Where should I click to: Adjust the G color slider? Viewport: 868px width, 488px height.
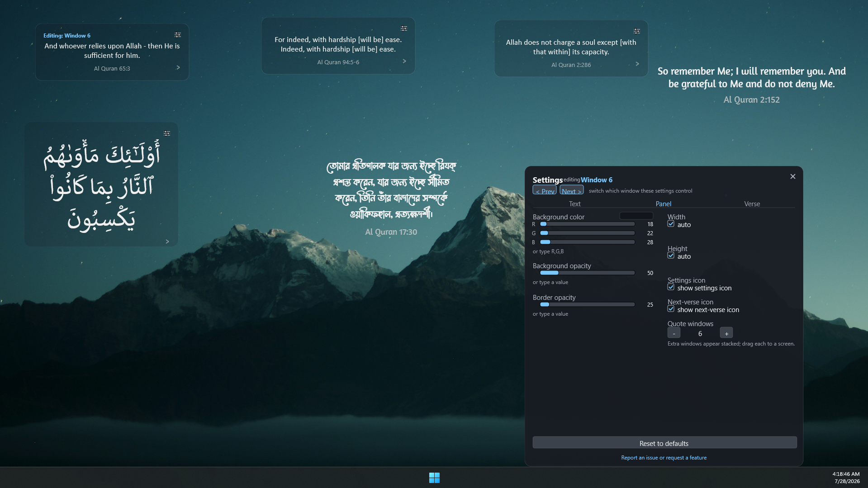point(588,233)
